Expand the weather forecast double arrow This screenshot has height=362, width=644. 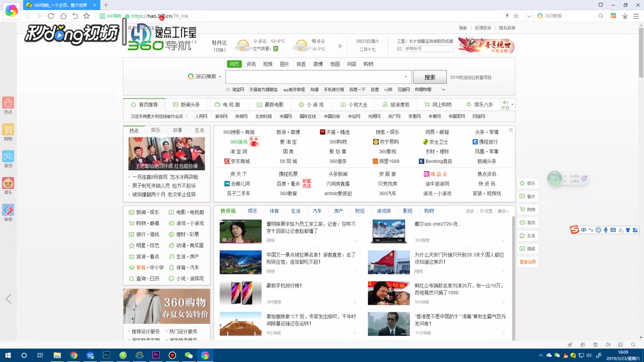340,46
